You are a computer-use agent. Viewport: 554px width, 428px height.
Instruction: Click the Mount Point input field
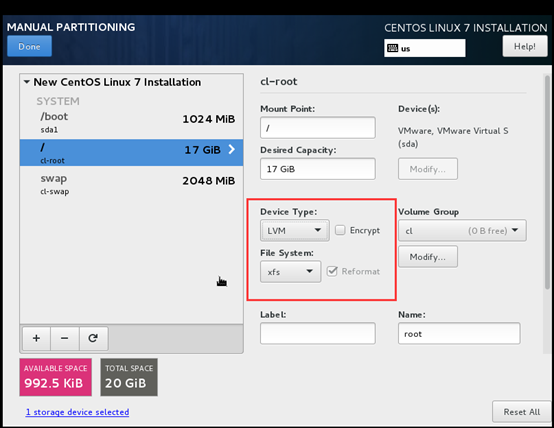pos(318,128)
